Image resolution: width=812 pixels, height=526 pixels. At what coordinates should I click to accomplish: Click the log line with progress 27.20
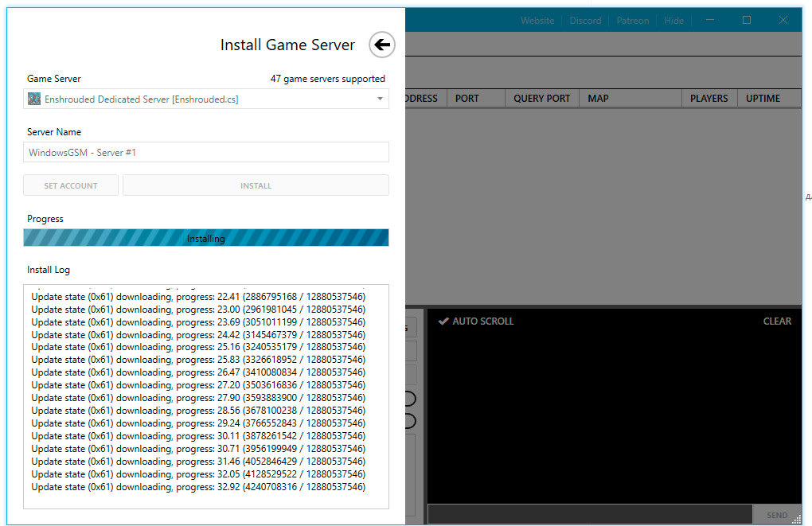click(x=198, y=385)
